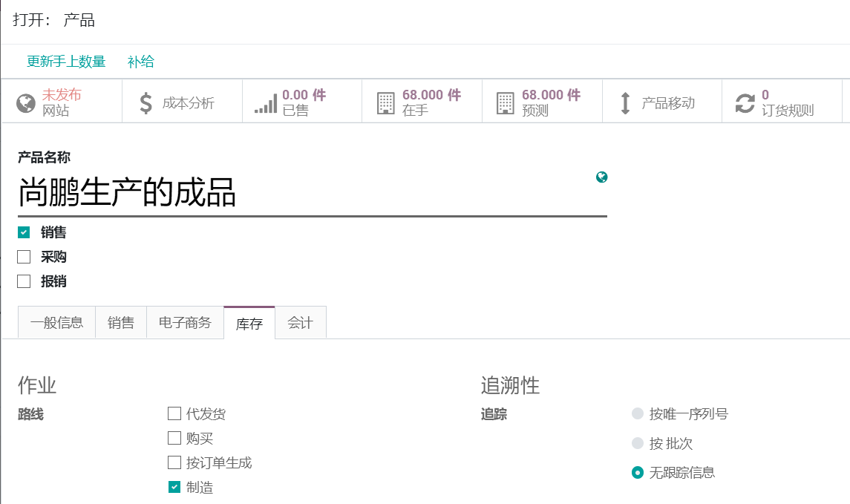
Task: Check the 报销 checkbox
Action: [24, 281]
